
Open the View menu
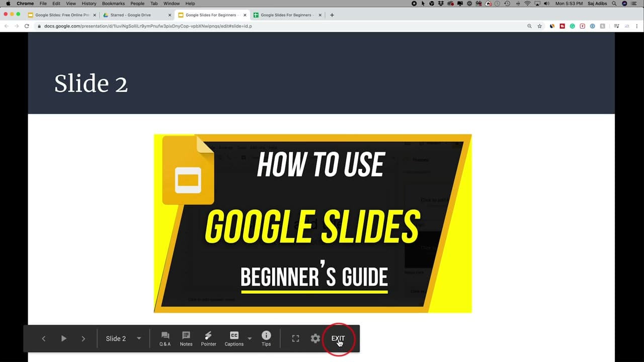(x=71, y=4)
